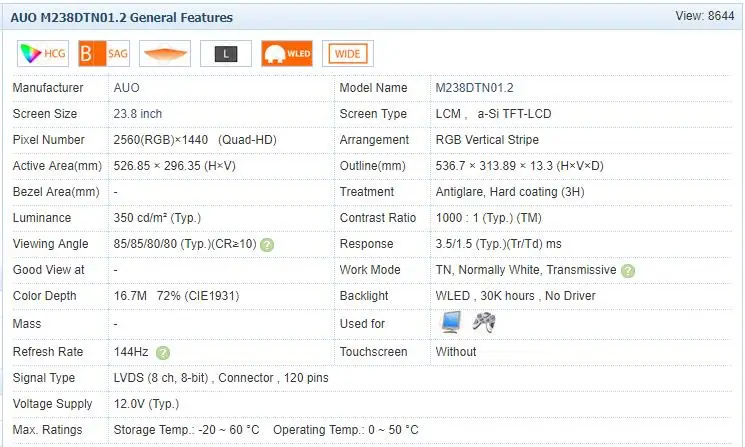Screen dimensions: 745x447
Task: Click the Model Name row label
Action: [x=373, y=88]
